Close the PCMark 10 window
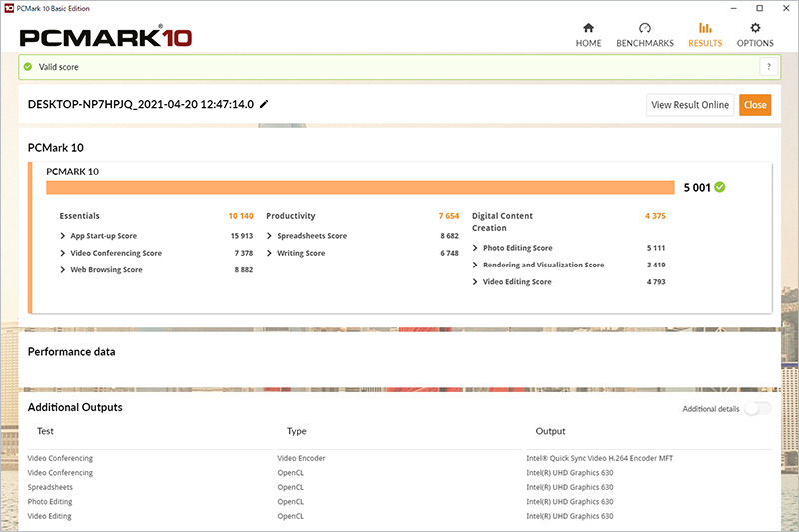This screenshot has width=799, height=532. point(781,7)
